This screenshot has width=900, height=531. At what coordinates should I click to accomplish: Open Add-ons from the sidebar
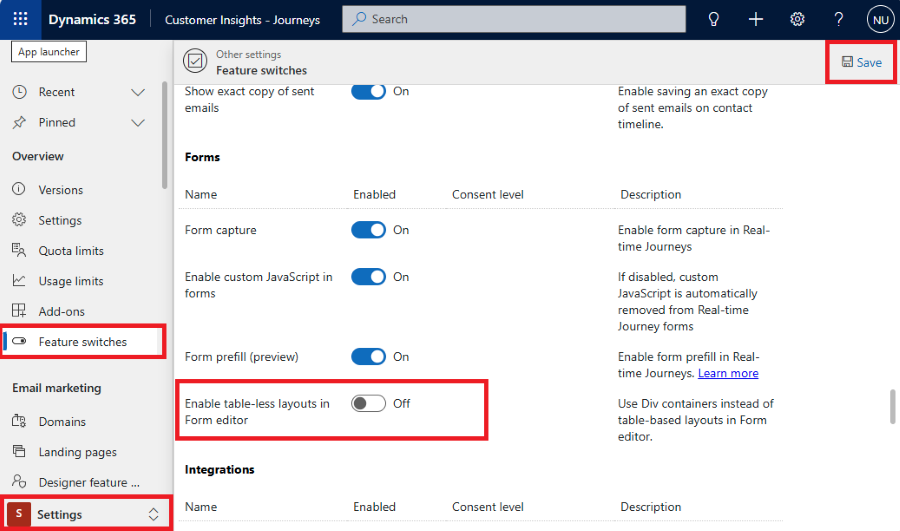point(61,312)
